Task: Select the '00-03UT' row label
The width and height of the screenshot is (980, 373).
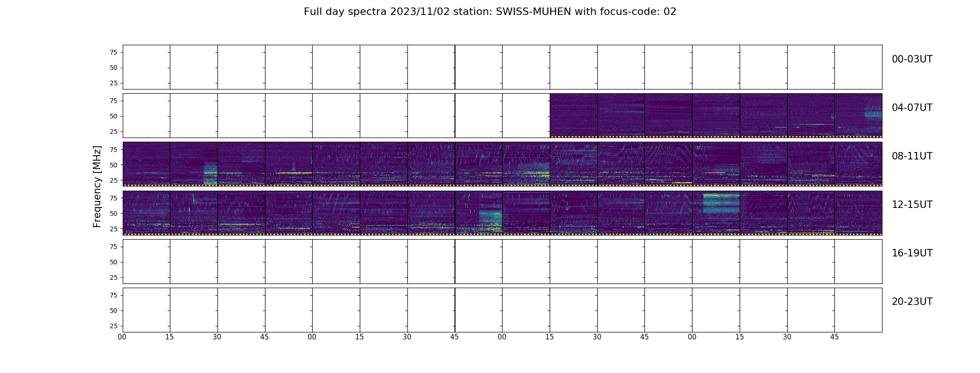Action: tap(912, 59)
